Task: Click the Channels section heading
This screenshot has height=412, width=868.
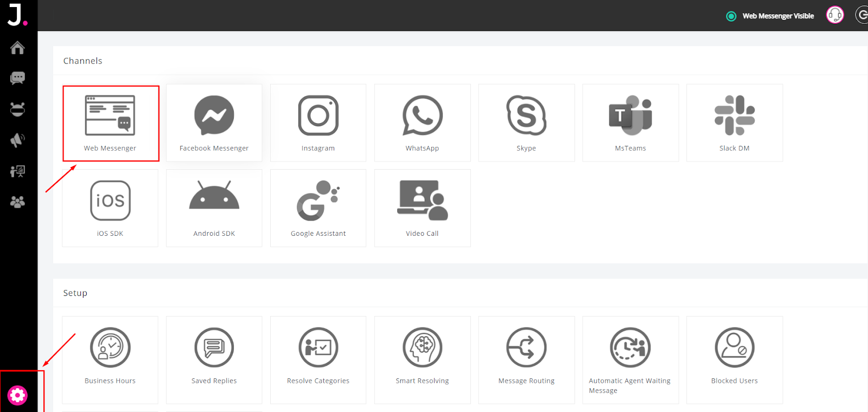Action: [82, 61]
